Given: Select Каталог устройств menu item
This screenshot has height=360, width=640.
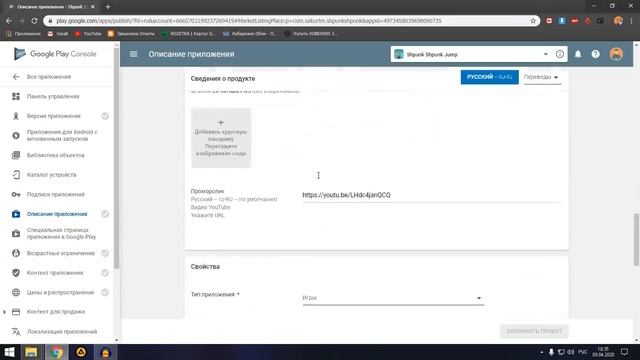Looking at the screenshot, I should point(51,175).
